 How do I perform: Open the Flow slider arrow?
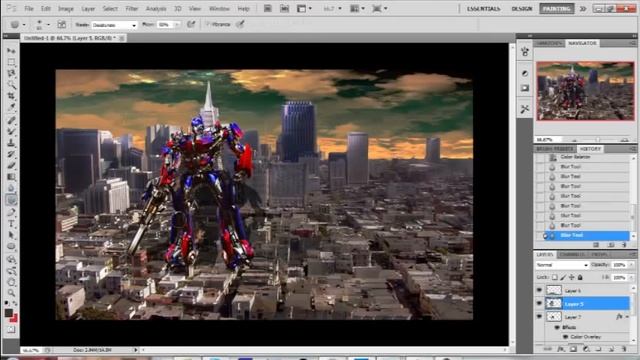(x=177, y=25)
